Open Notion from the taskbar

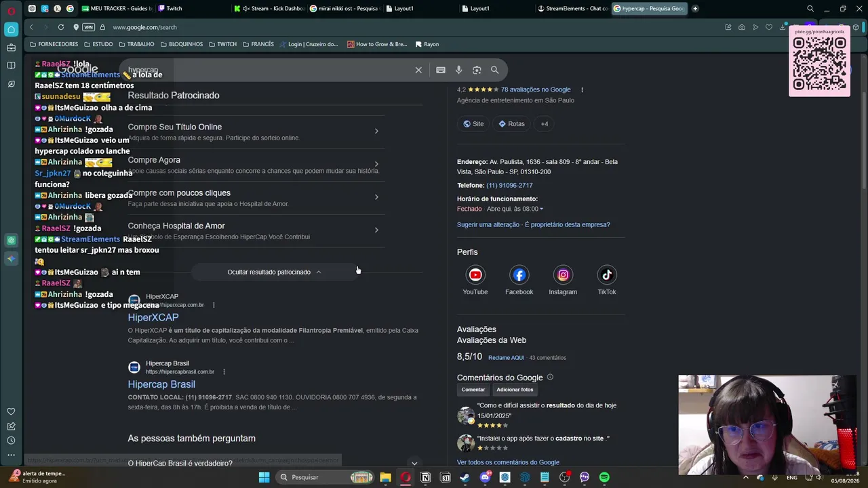(x=425, y=477)
